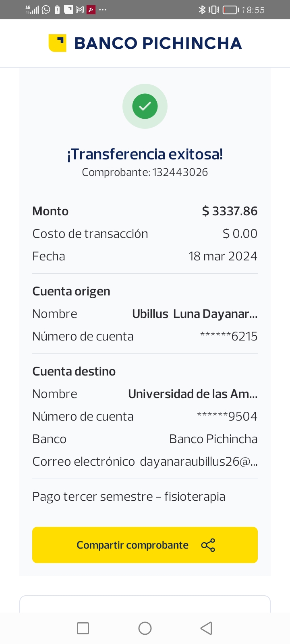Tap the battery indicator in status bar
290x644 pixels.
[x=230, y=10]
